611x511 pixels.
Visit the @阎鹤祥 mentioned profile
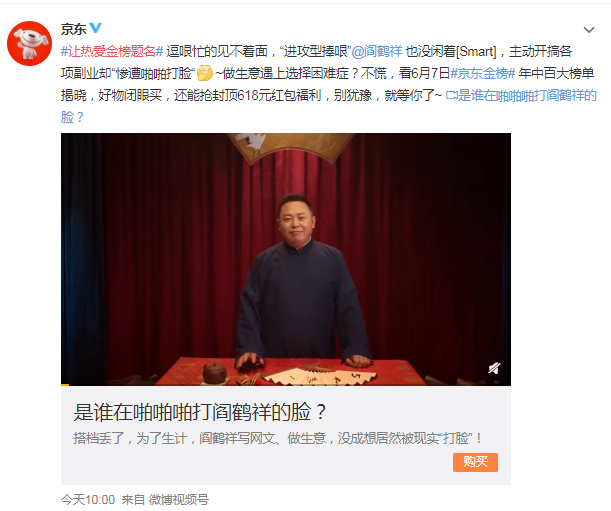pos(377,51)
